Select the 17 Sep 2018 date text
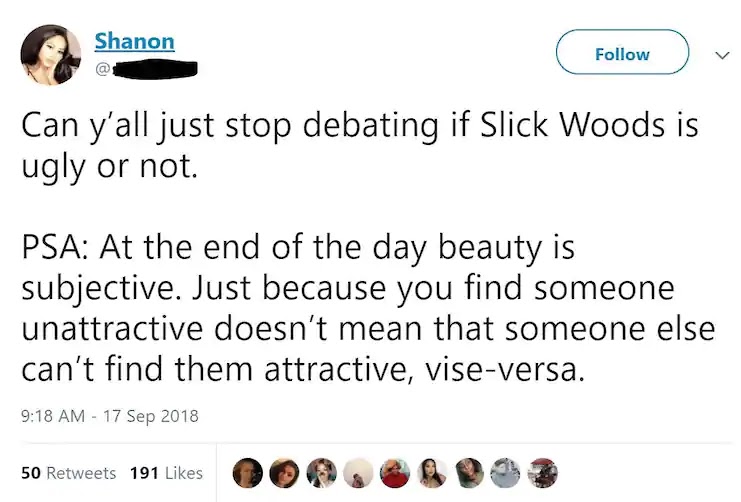 point(151,416)
